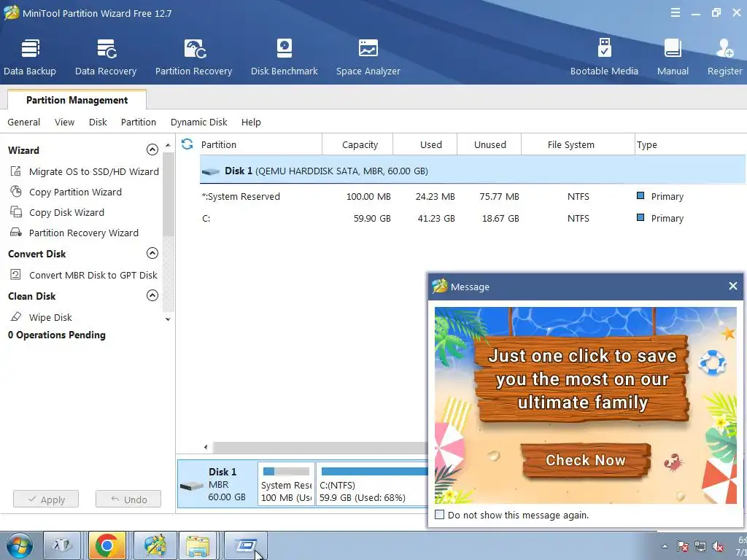This screenshot has height=560, width=747.
Task: Open the Manual
Action: click(673, 58)
